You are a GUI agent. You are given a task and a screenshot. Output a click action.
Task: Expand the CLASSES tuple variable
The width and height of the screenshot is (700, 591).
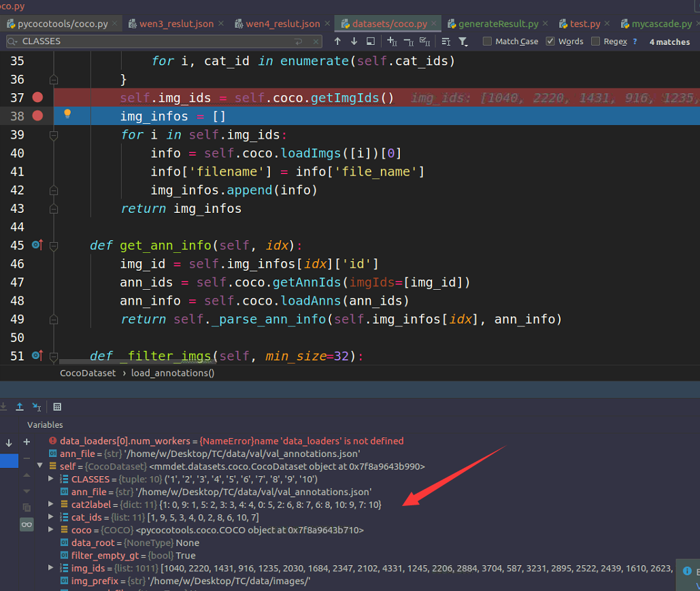tap(52, 479)
